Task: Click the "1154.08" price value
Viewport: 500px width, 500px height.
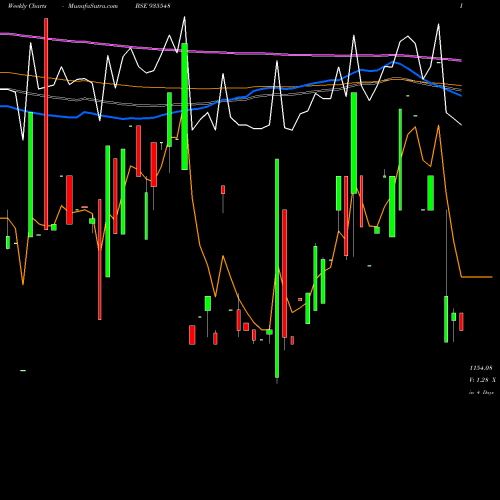Action: coord(481,368)
